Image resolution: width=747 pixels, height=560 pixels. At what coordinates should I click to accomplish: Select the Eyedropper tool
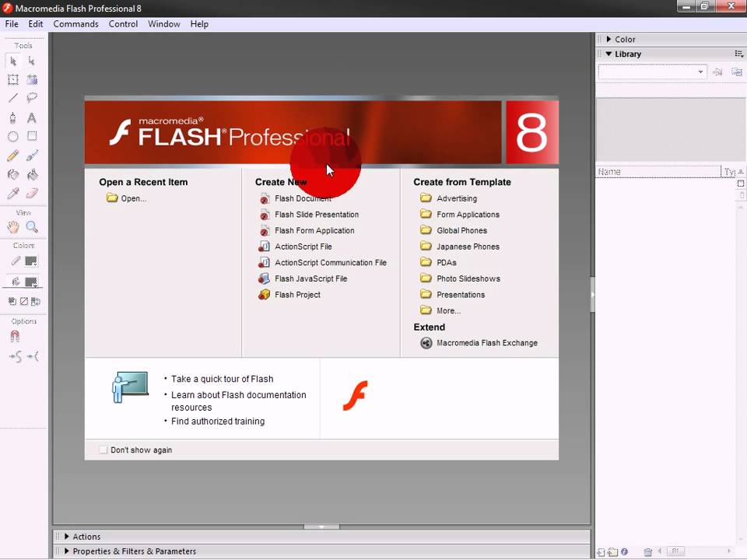(x=13, y=194)
